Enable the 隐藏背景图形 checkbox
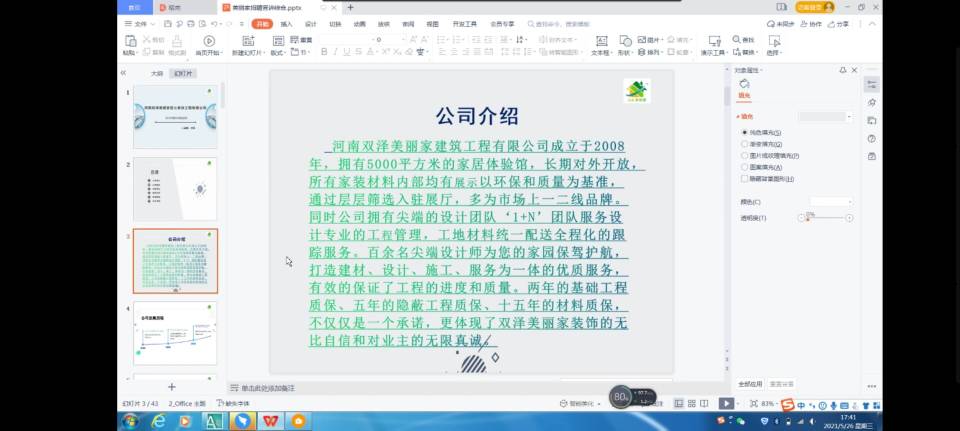This screenshot has width=960, height=431. 745,179
